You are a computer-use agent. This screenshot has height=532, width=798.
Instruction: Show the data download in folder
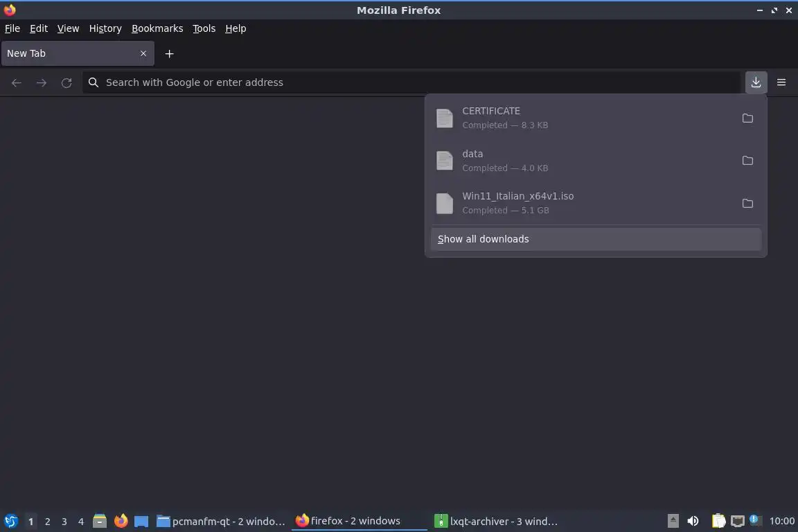[747, 161]
